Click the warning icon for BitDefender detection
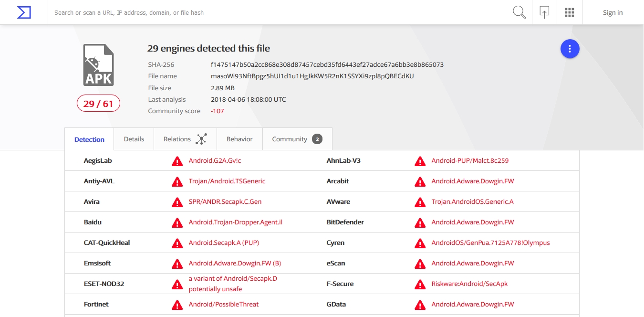 point(420,223)
